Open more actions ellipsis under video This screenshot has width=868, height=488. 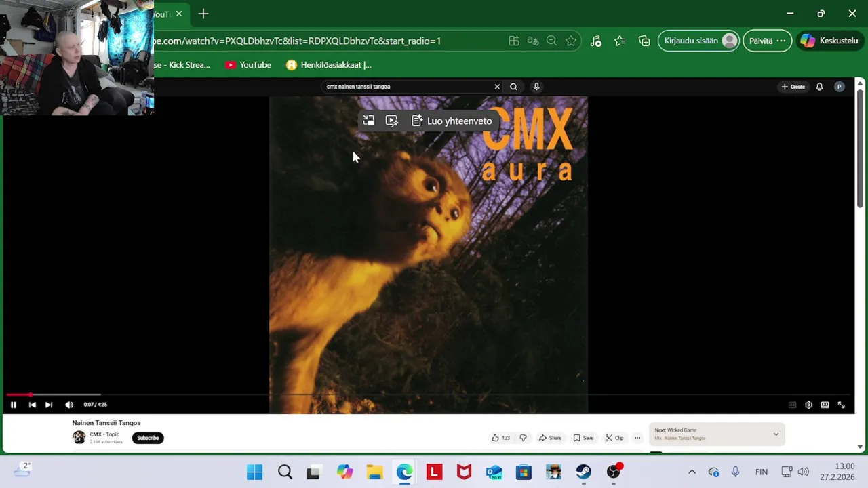point(637,438)
